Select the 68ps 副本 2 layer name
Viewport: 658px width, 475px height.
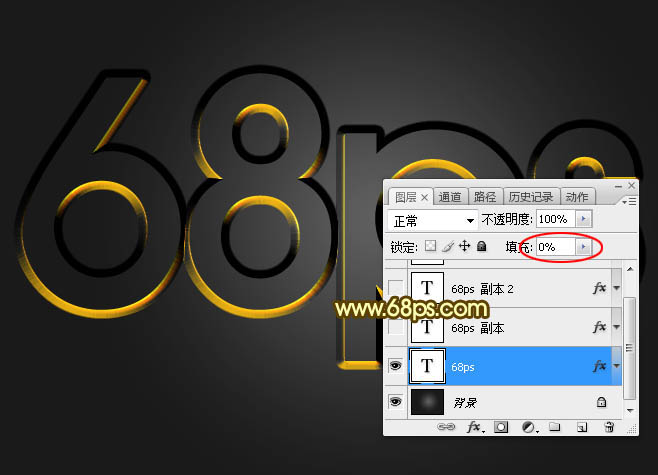482,289
